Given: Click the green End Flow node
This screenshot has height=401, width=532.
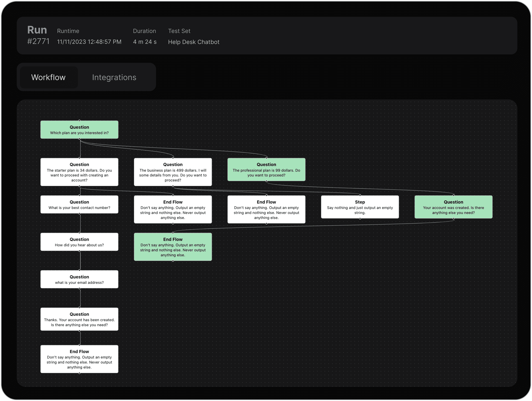Looking at the screenshot, I should tap(173, 247).
